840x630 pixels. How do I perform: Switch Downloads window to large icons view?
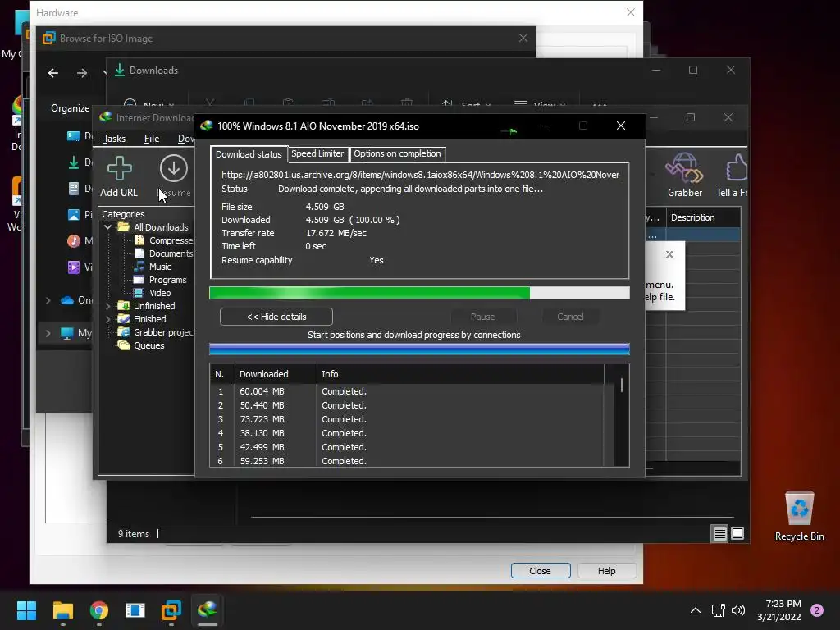click(x=737, y=533)
